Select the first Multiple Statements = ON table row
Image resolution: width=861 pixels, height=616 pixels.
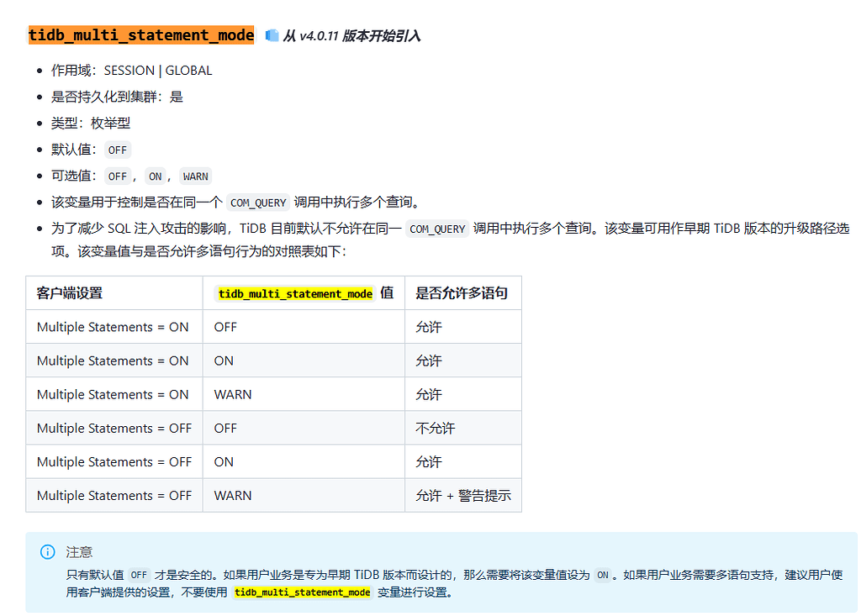[114, 326]
